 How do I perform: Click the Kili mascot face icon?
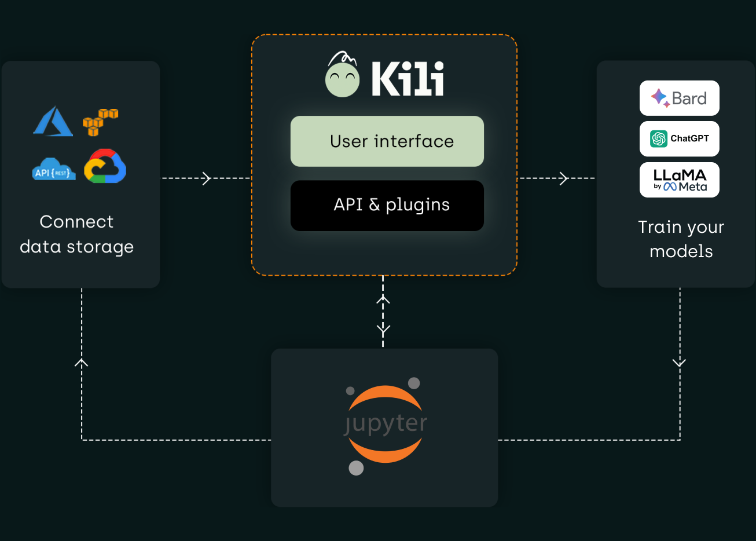343,74
